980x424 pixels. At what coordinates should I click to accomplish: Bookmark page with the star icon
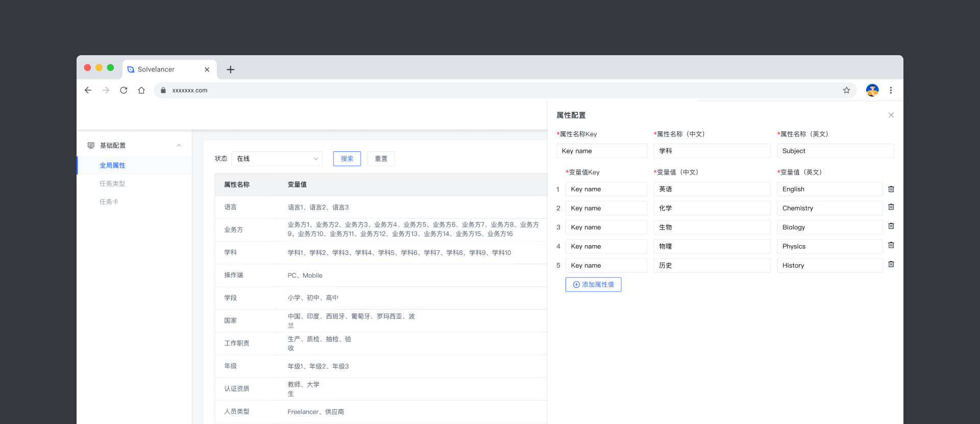846,90
